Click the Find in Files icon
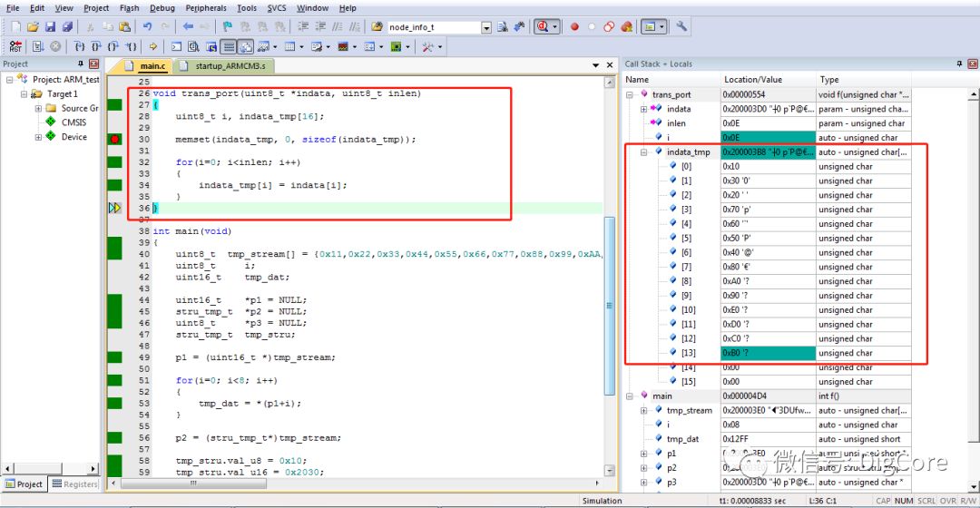Image resolution: width=980 pixels, height=508 pixels. pyautogui.click(x=377, y=27)
